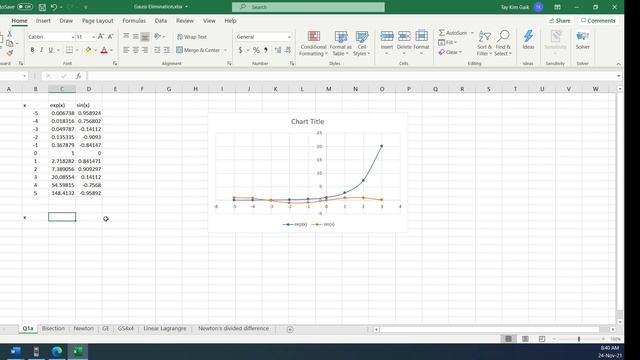Open Microsoft Edge from the taskbar
This screenshot has height=360, width=640.
pyautogui.click(x=57, y=351)
